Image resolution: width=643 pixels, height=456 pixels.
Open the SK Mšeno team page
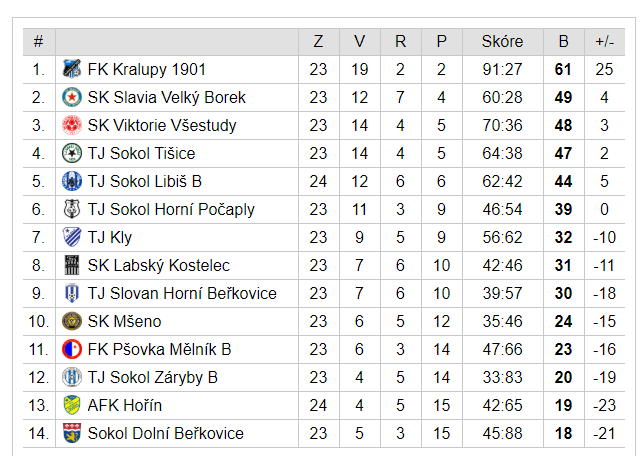124,321
